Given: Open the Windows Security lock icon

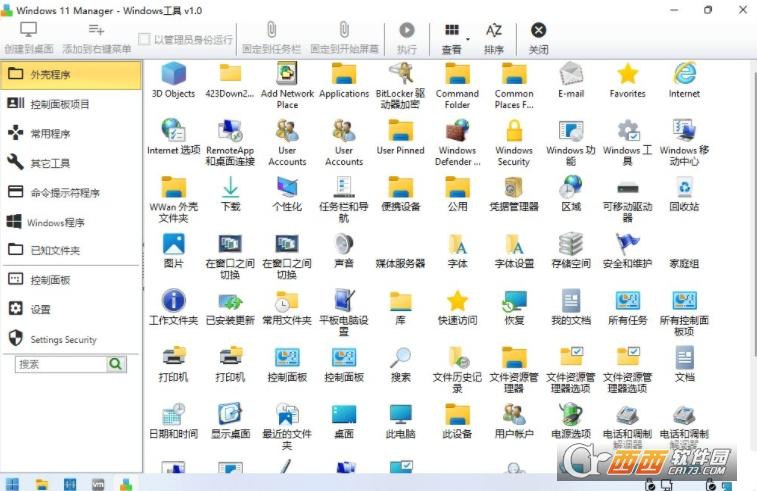Looking at the screenshot, I should coord(514,142).
